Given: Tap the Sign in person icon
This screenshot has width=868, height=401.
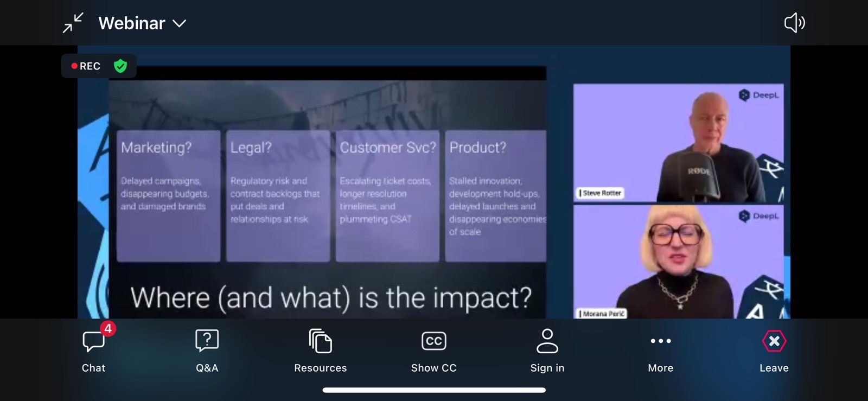Looking at the screenshot, I should tap(547, 341).
